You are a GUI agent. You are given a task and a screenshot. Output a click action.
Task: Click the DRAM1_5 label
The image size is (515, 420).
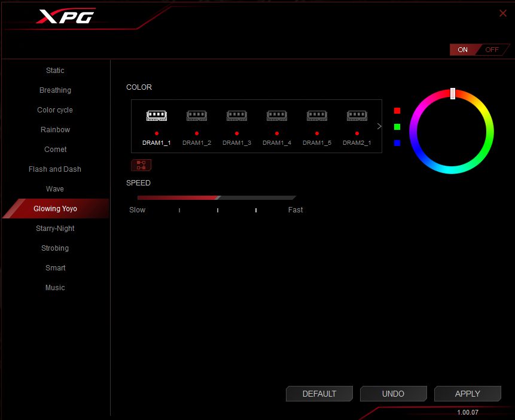tap(317, 142)
